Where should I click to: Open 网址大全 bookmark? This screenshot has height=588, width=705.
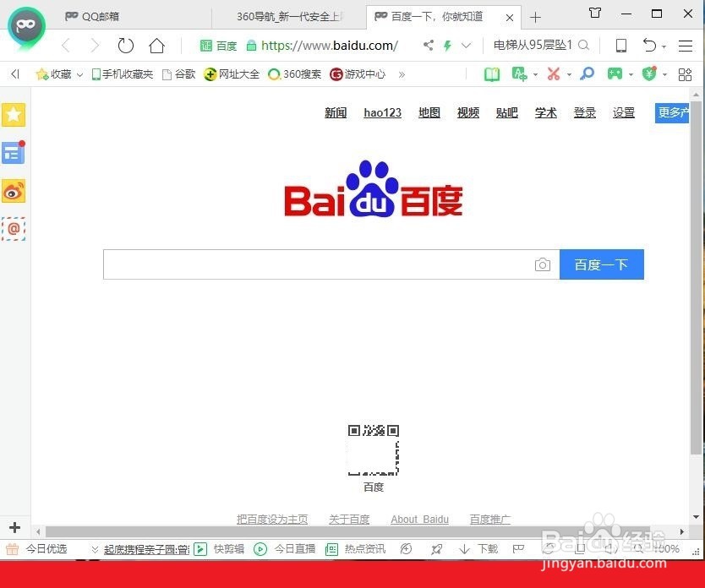pos(232,74)
